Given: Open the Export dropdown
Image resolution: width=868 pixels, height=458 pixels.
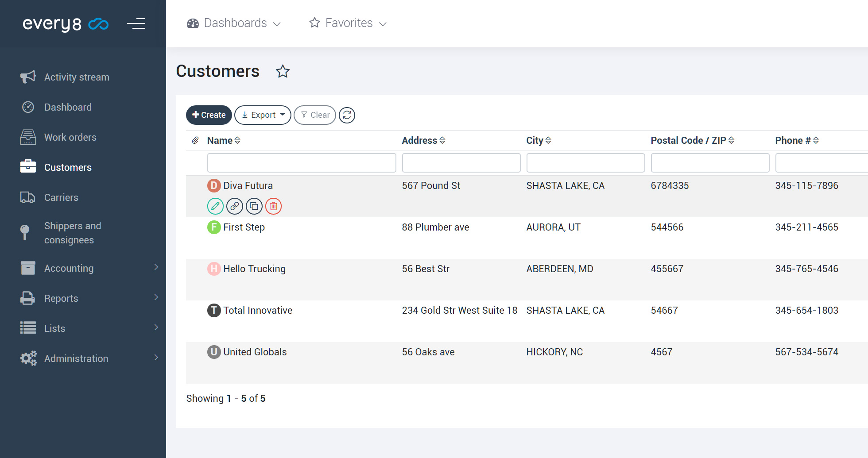Looking at the screenshot, I should click(263, 115).
